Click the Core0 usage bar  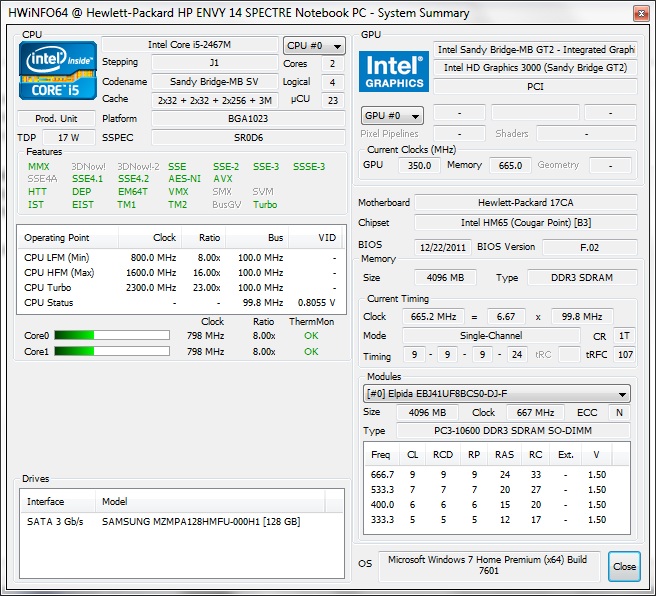click(x=112, y=335)
